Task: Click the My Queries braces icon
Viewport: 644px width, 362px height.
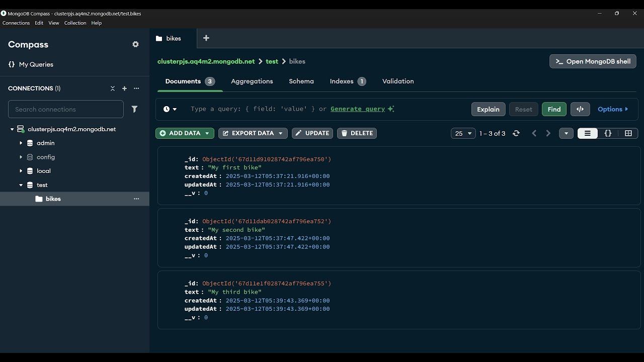Action: pos(12,64)
